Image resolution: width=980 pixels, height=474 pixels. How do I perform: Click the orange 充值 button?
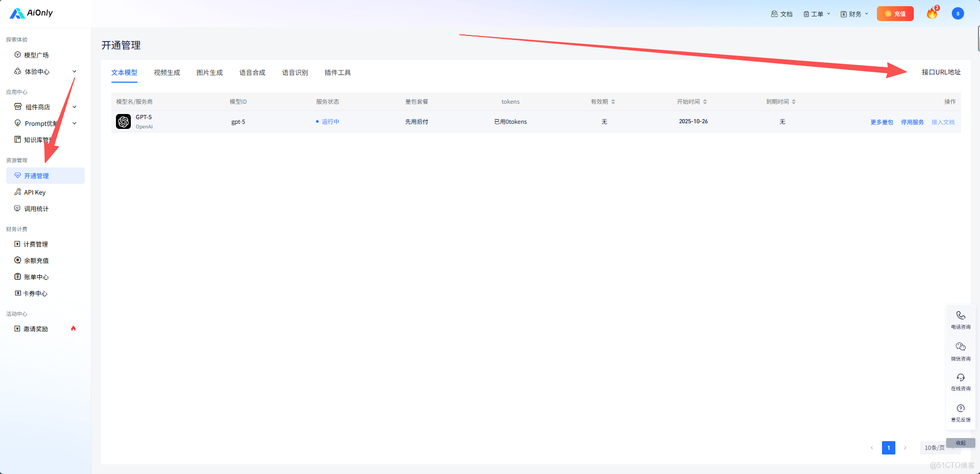tap(895, 14)
